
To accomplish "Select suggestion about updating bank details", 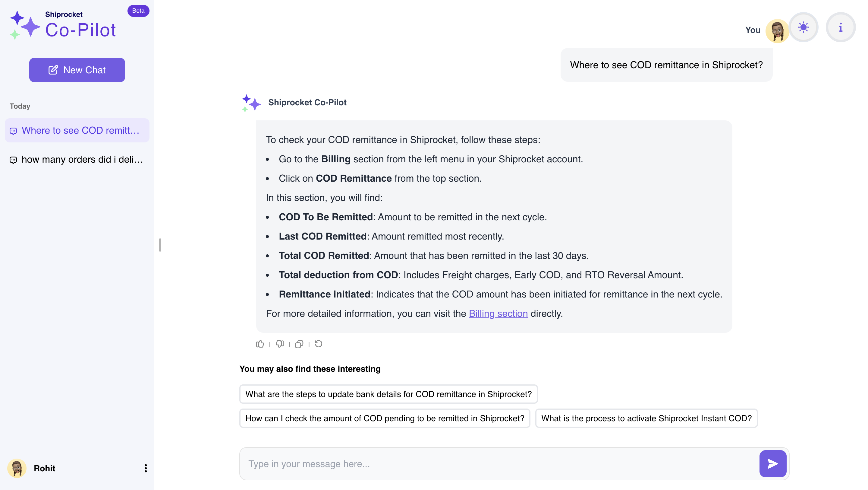I will pos(388,394).
